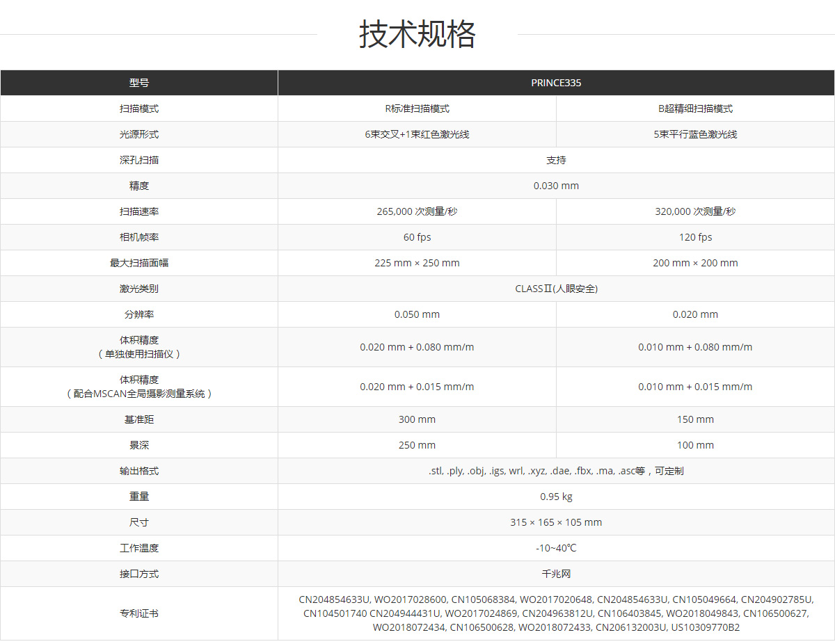Click the 千兆网 interface value

556,574
